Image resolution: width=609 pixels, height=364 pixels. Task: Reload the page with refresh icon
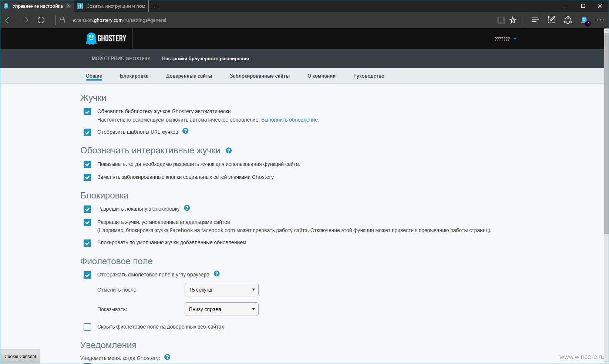[41, 20]
